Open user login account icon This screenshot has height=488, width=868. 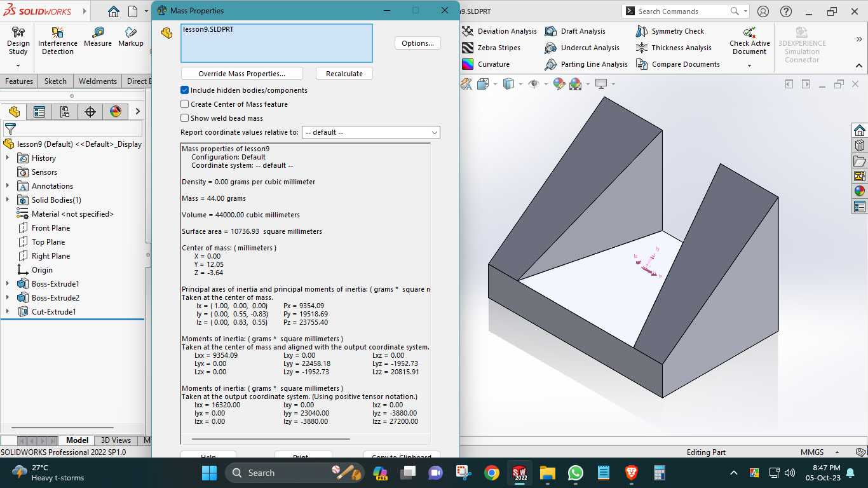(x=763, y=11)
